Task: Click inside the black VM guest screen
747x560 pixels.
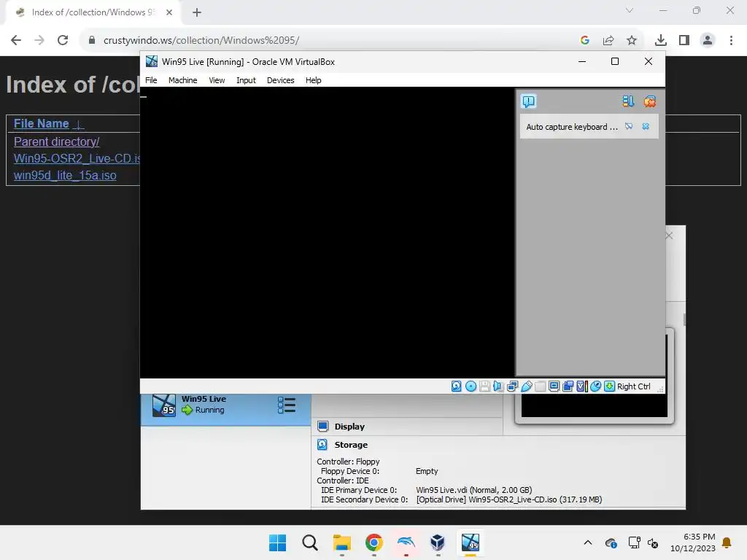Action: [x=328, y=233]
